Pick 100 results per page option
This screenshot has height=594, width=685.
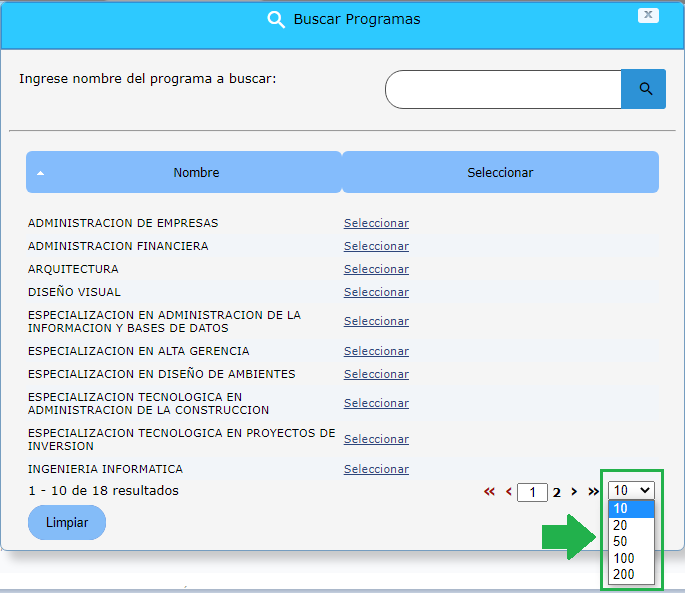pos(623,558)
